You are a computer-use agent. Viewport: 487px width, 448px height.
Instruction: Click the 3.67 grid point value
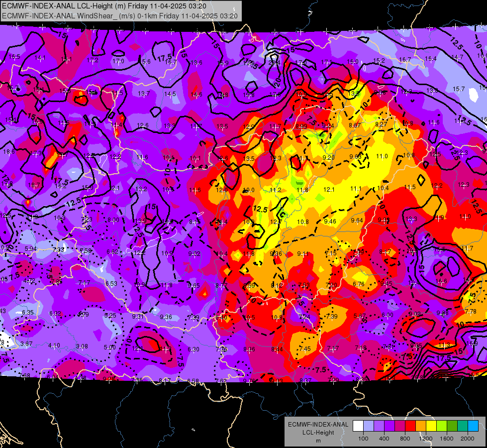[26, 344]
